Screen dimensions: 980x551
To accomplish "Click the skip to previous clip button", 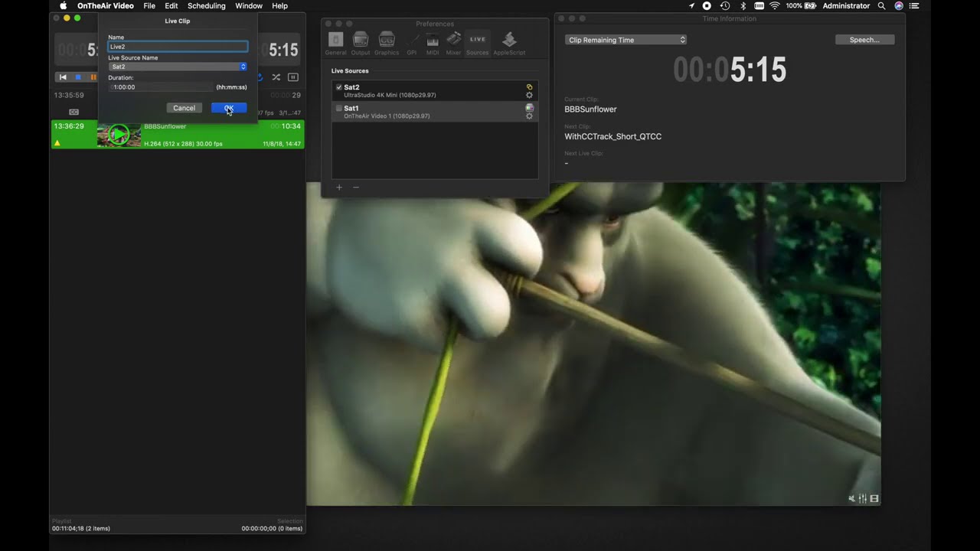I will [63, 77].
